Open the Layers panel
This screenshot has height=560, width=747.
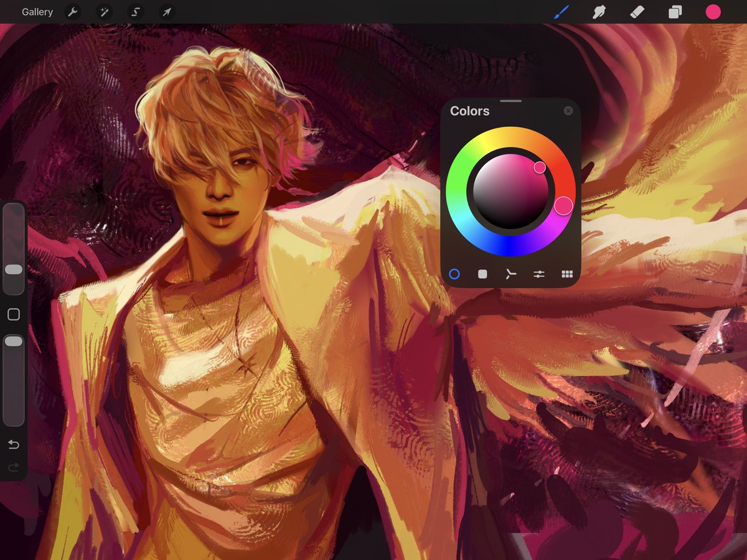pyautogui.click(x=675, y=12)
